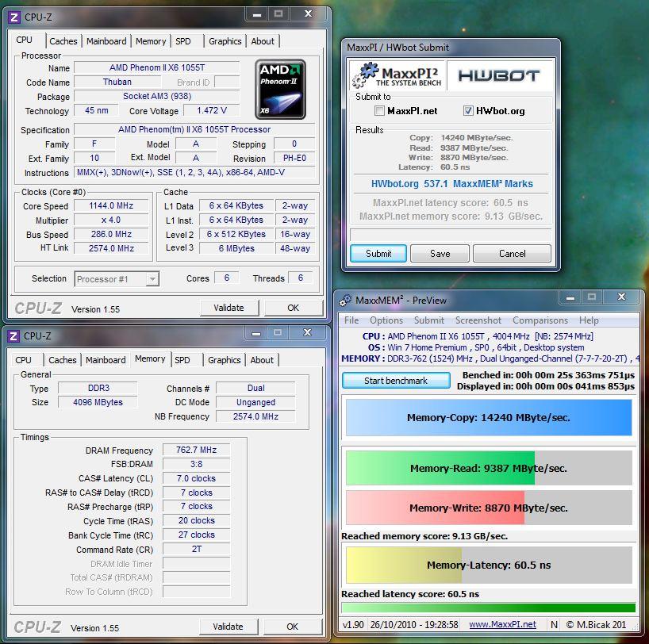Open the Screenshot menu in MaxxMEM²
The width and height of the screenshot is (649, 644).
[x=478, y=320]
